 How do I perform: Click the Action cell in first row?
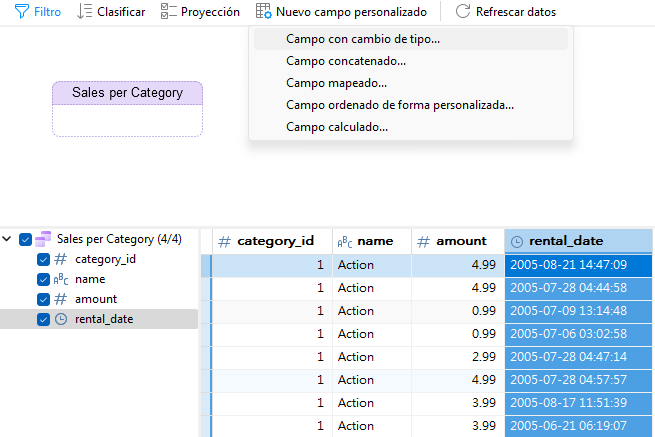tap(372, 265)
